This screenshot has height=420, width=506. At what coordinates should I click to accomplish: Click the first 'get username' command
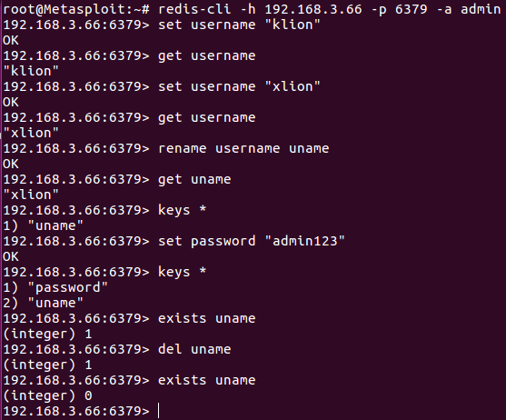click(207, 55)
